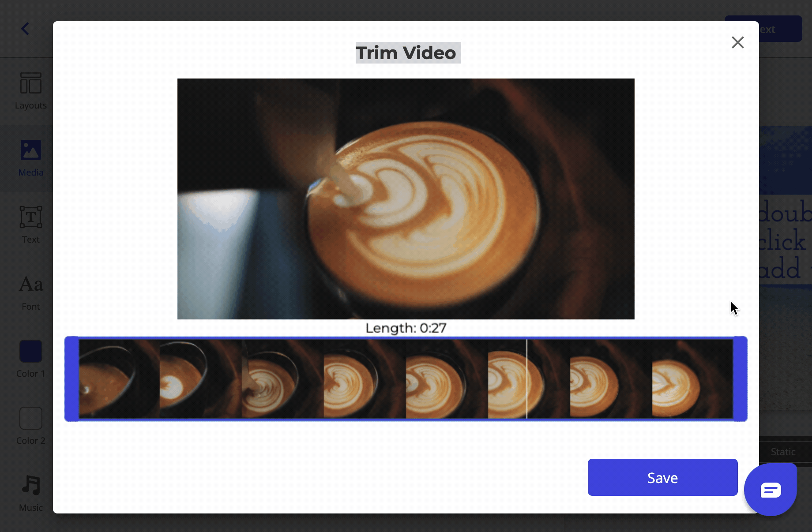Image resolution: width=812 pixels, height=532 pixels.
Task: Pick the Color 1 swatch
Action: [30, 351]
